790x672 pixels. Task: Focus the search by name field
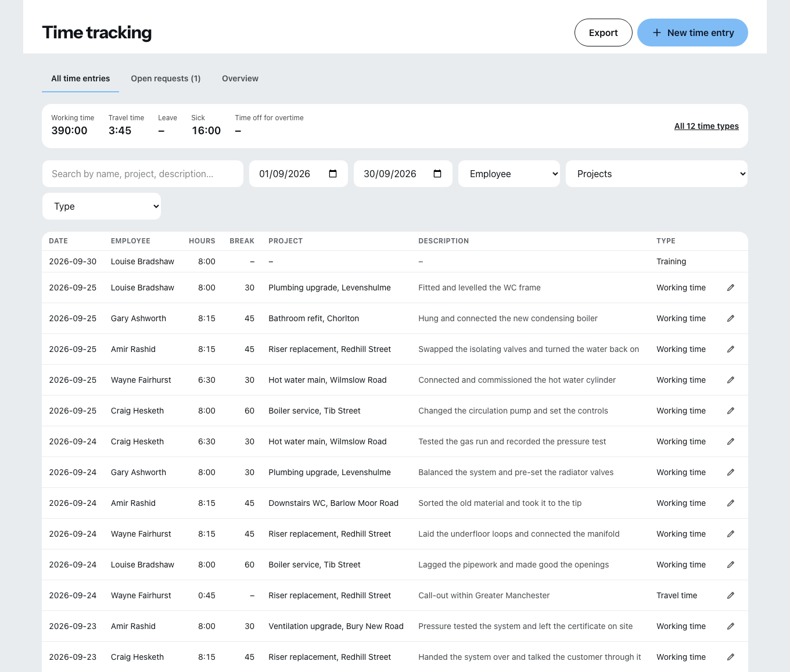pos(143,174)
